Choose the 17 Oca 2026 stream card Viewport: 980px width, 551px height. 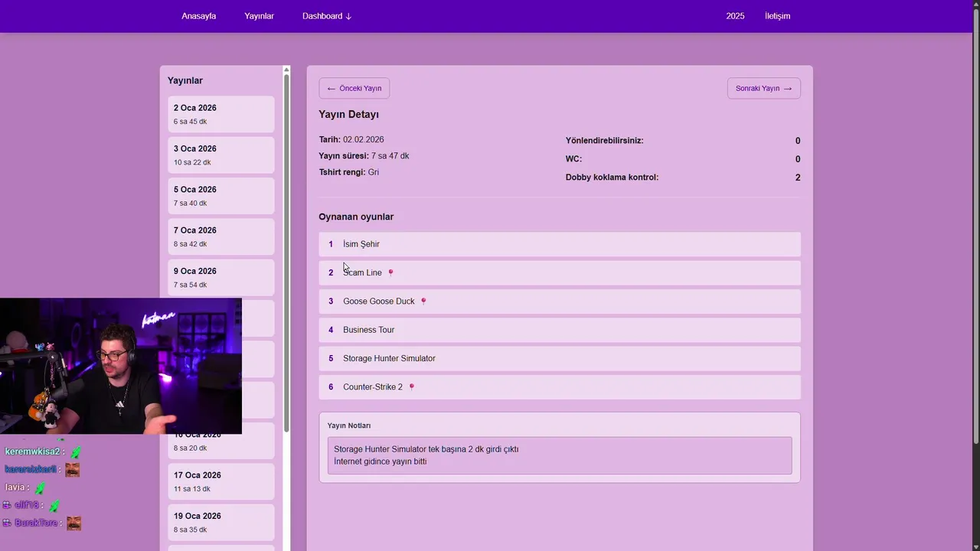click(x=221, y=481)
